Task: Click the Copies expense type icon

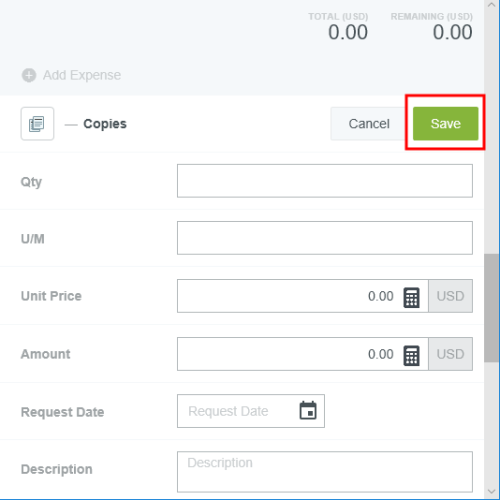Action: [x=37, y=124]
